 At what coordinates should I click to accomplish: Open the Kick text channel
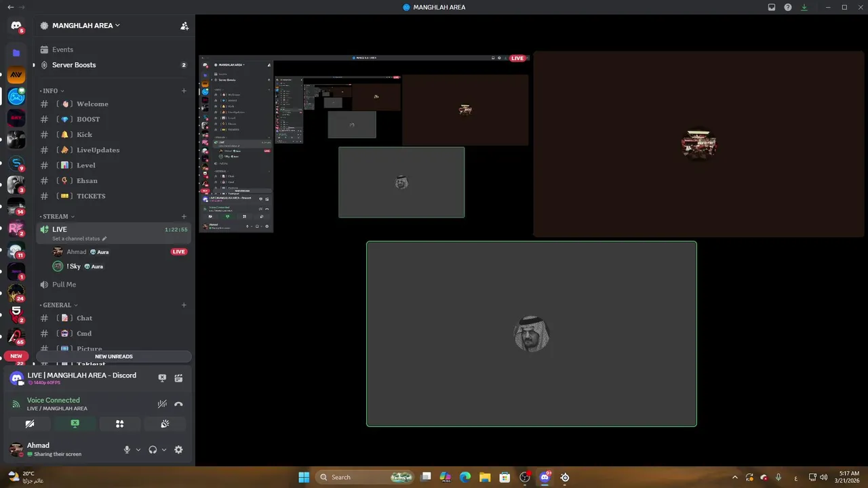point(113,134)
